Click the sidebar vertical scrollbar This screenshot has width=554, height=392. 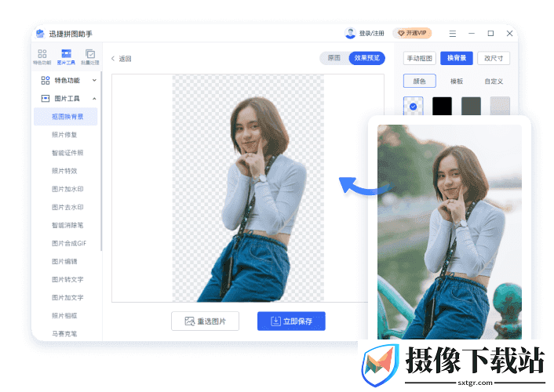[x=101, y=161]
